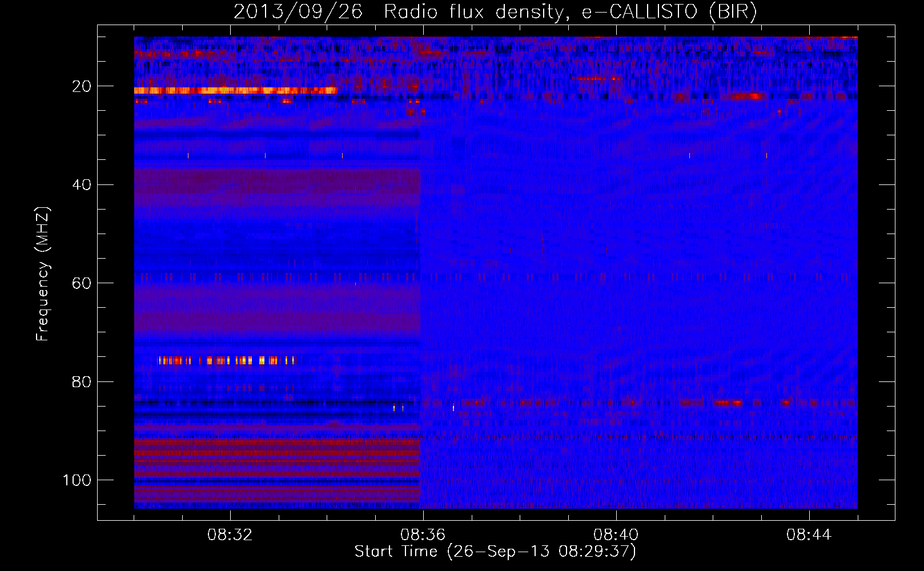Click the 20 frequency tick label

coord(82,86)
